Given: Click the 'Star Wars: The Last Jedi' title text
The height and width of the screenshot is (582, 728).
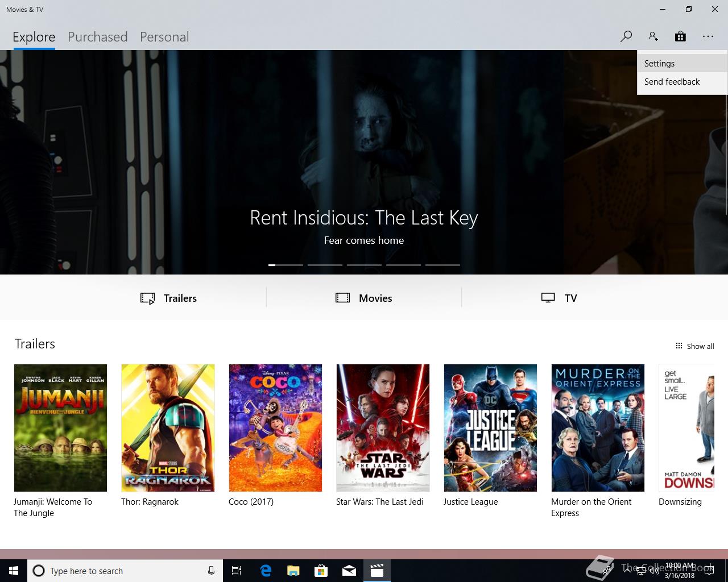Looking at the screenshot, I should (x=379, y=502).
